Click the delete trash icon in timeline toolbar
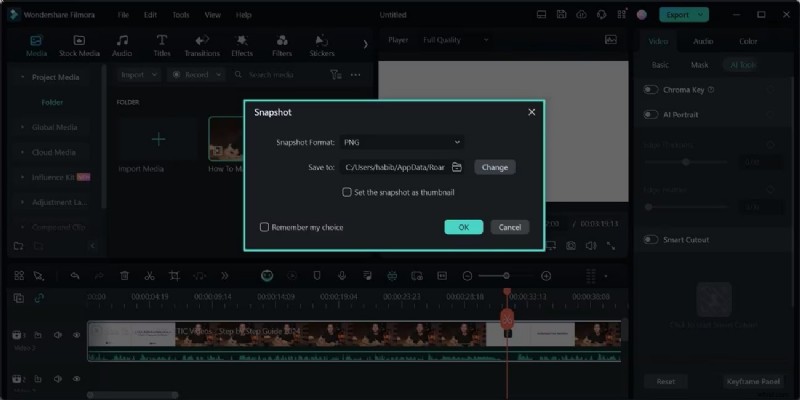The width and height of the screenshot is (800, 400). [125, 276]
